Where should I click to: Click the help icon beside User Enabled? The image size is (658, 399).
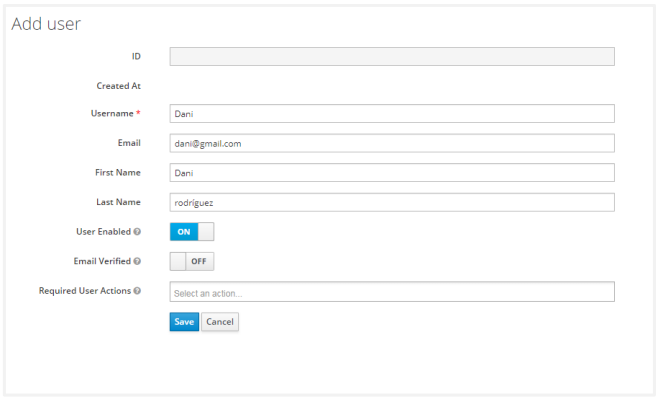pos(137,232)
